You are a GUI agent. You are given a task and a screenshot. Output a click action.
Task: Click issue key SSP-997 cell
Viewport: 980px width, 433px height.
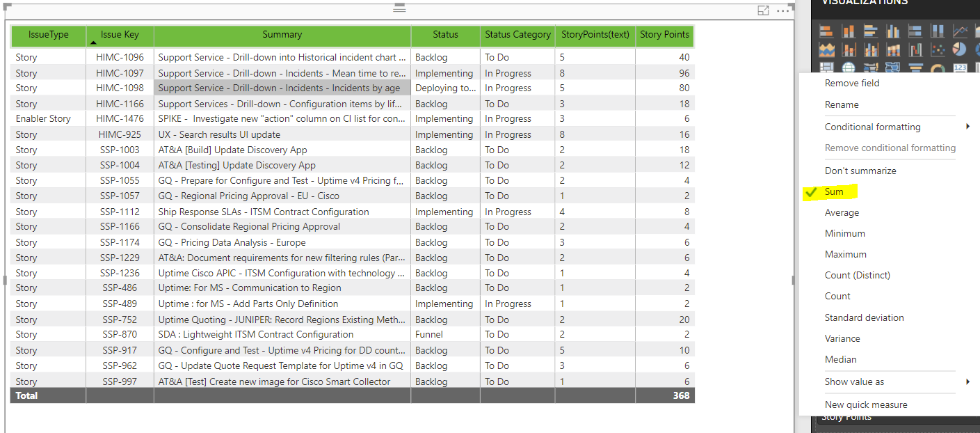point(120,381)
